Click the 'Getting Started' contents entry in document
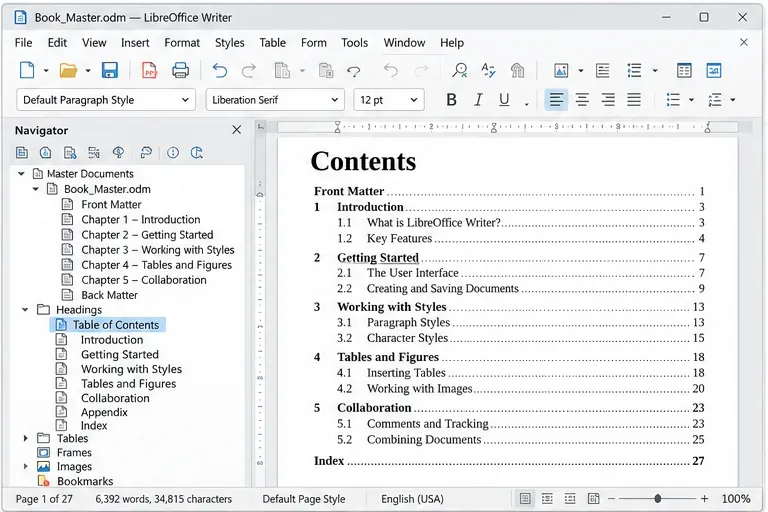This screenshot has width=768, height=512. coord(378,258)
